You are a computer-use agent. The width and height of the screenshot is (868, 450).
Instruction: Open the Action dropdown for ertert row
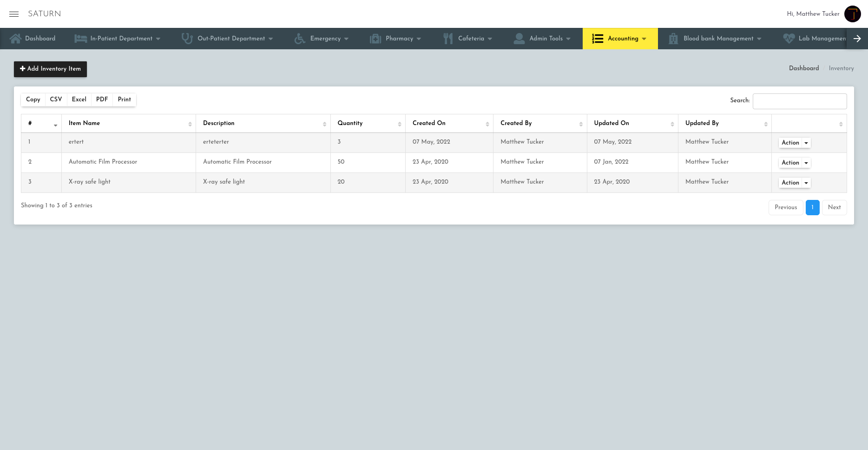click(x=794, y=143)
